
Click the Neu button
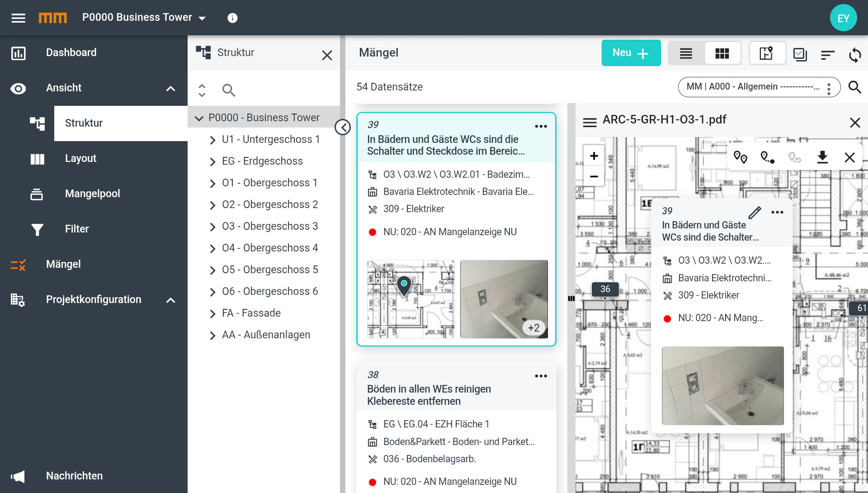coord(631,53)
